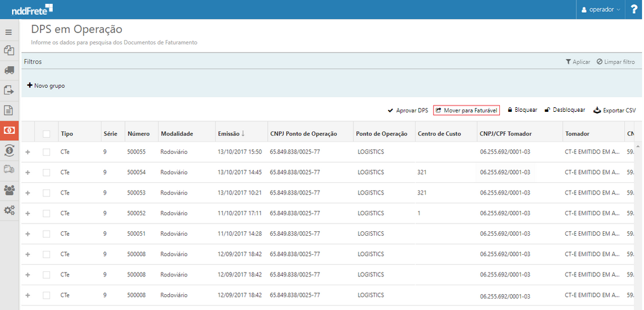Open the users group sidebar icon
644x310 pixels.
9,189
